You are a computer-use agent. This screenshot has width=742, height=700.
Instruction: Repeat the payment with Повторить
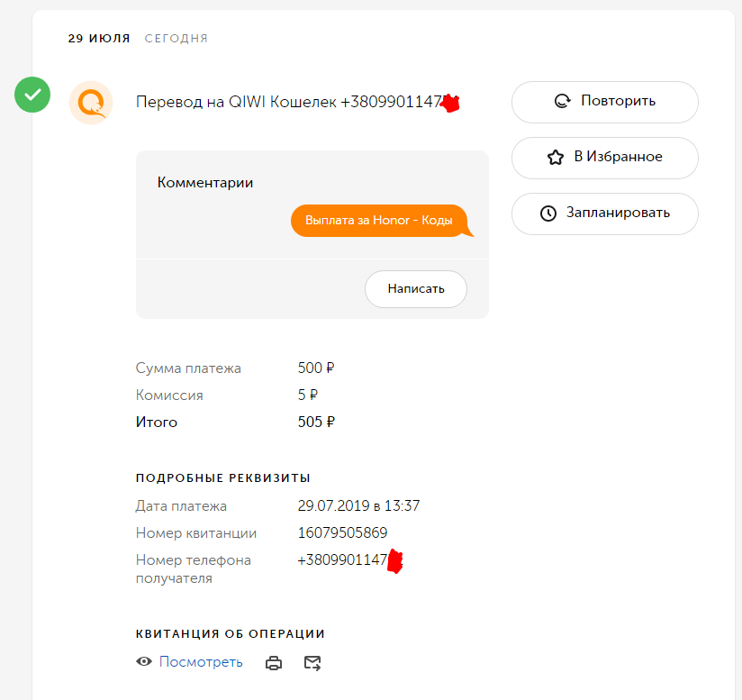pyautogui.click(x=605, y=102)
